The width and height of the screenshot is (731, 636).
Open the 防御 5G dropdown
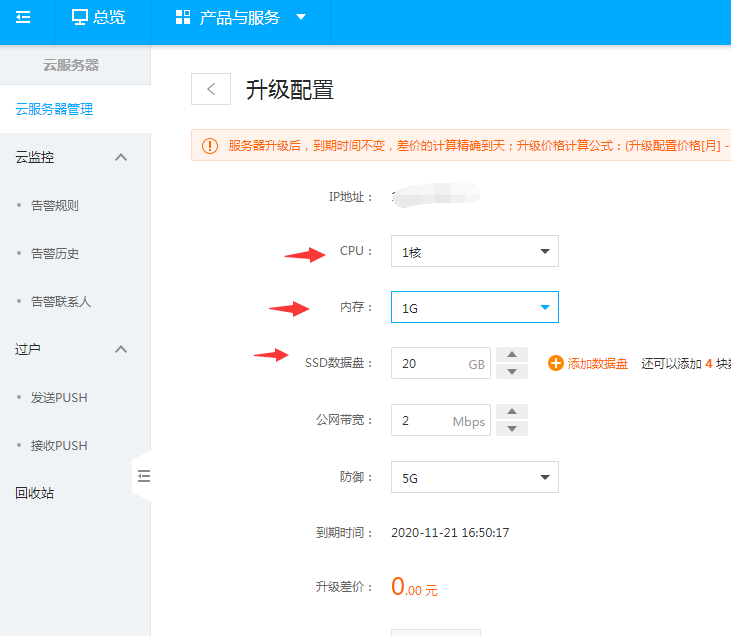coord(474,478)
